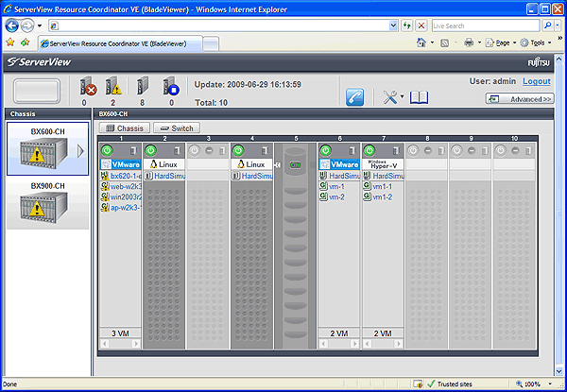The image size is (567, 392).
Task: Toggle power button of blade 7
Action: [x=369, y=150]
